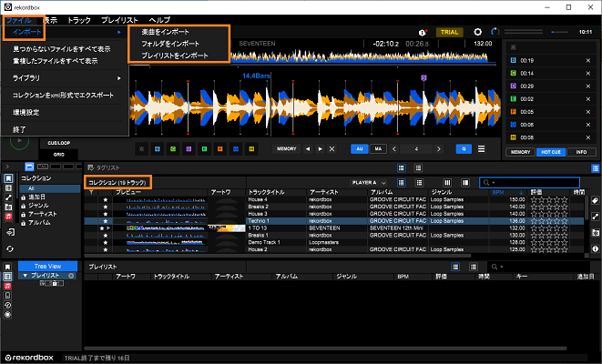Click the Tree View button

click(47, 267)
